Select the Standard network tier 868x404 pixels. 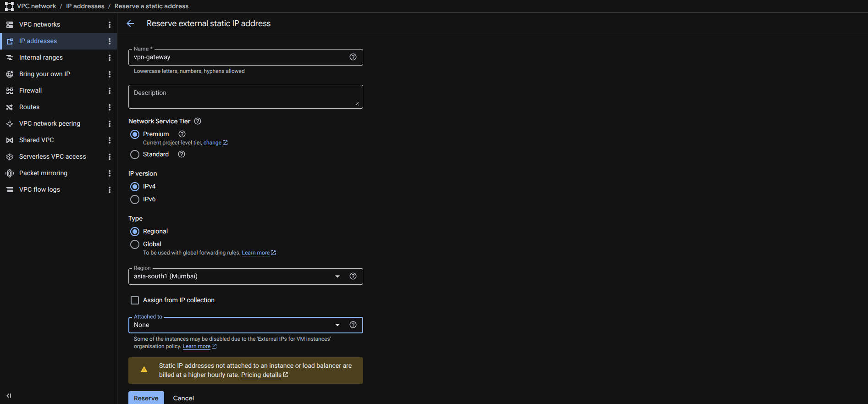coord(135,155)
